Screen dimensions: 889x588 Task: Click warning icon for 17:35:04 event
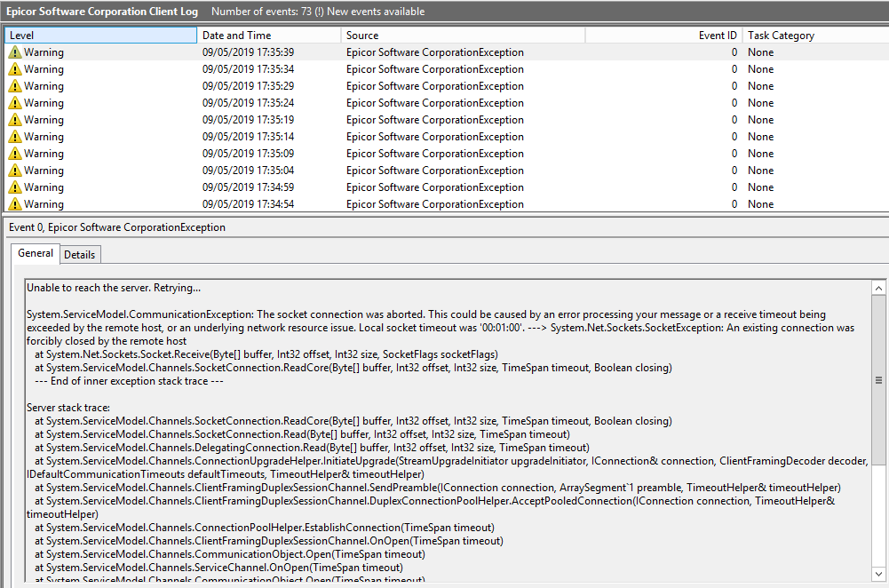15,171
